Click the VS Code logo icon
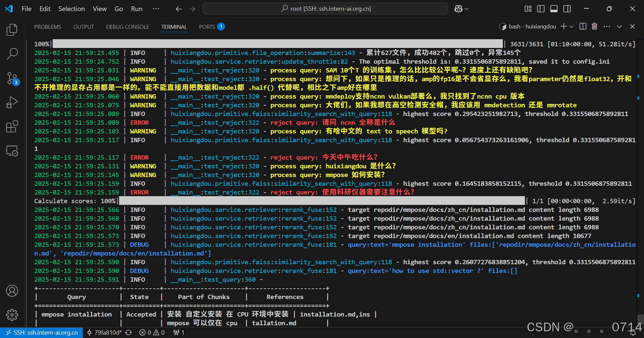 [9, 9]
